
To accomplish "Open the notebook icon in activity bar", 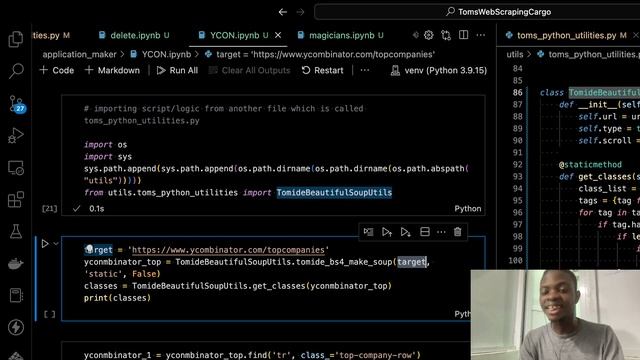I will click(16, 296).
